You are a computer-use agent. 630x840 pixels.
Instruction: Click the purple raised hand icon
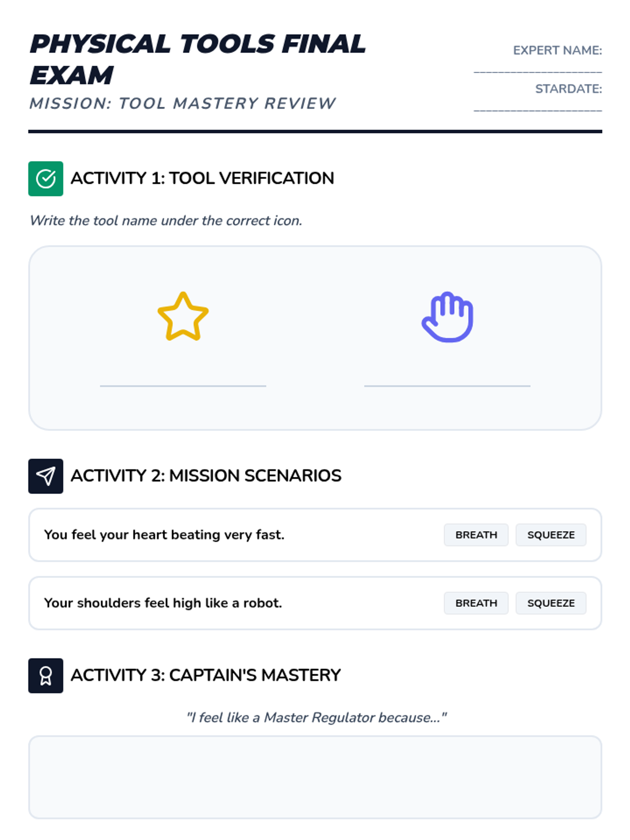click(x=448, y=317)
